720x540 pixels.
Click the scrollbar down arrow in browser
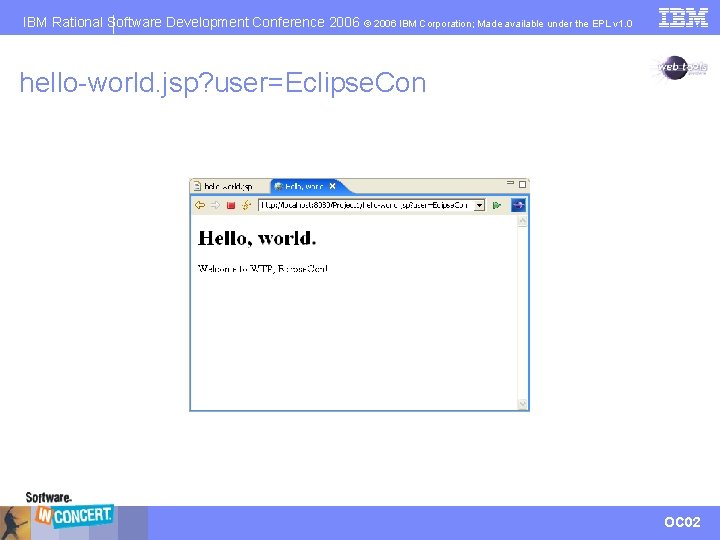(x=522, y=404)
